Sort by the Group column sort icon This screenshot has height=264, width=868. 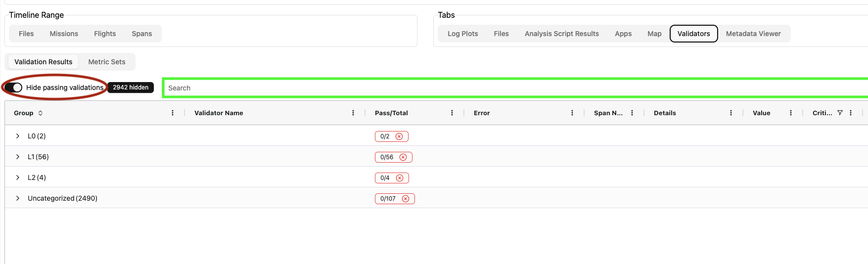(41, 113)
